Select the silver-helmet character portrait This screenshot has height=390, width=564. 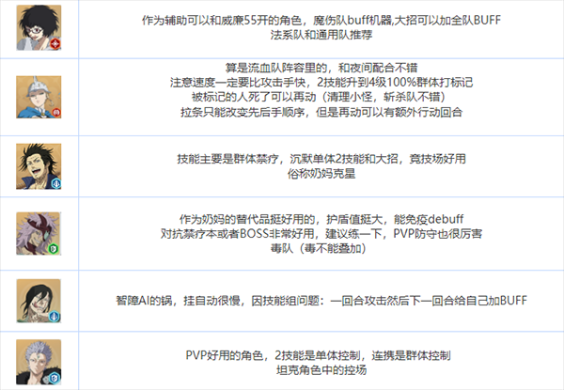pos(38,97)
